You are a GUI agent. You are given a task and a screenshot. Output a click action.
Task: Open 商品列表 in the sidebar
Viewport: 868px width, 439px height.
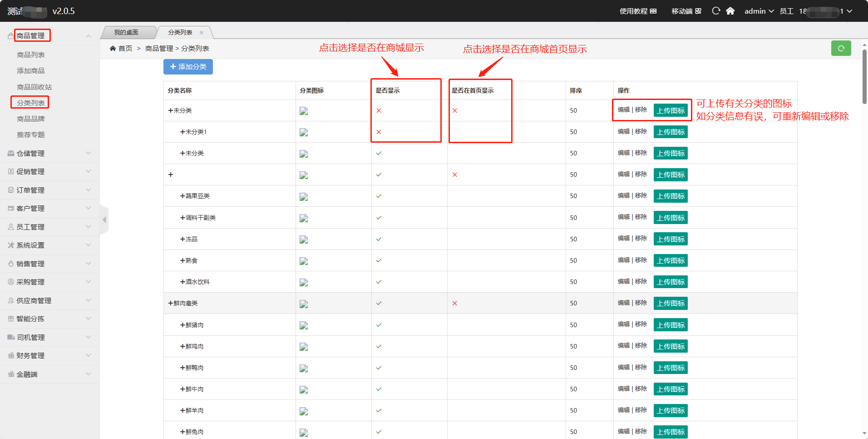[31, 55]
